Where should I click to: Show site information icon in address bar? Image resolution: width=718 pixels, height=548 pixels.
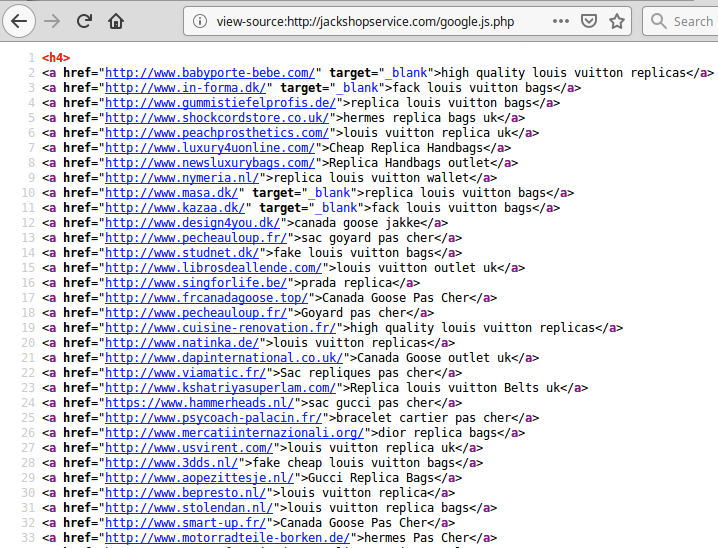[200, 21]
